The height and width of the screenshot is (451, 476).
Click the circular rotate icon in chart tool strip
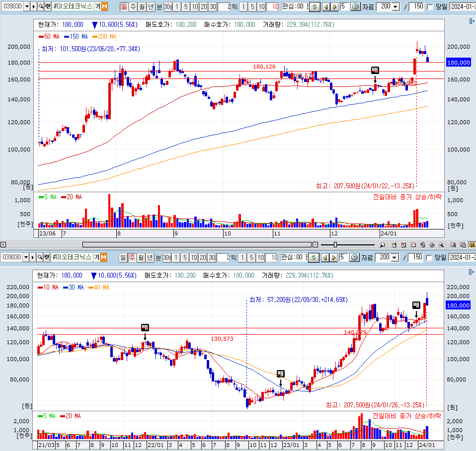422,244
